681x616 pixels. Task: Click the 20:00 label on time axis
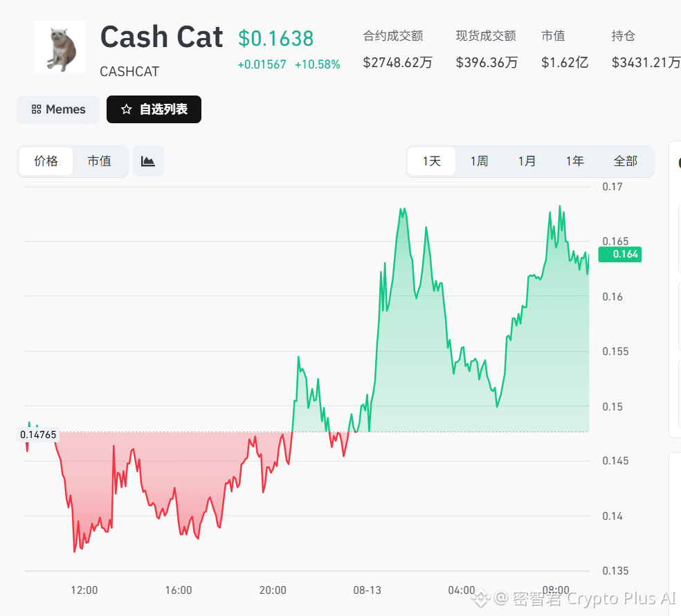[x=273, y=590]
